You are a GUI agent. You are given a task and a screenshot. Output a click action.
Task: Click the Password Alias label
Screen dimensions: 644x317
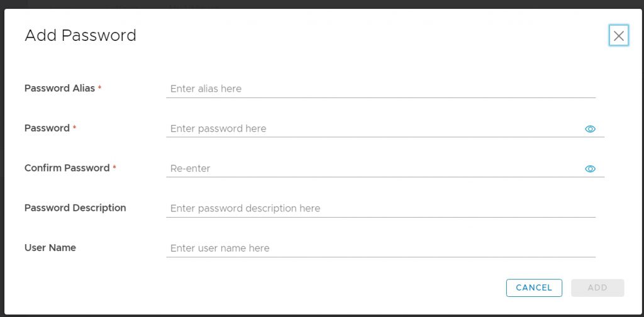[60, 88]
